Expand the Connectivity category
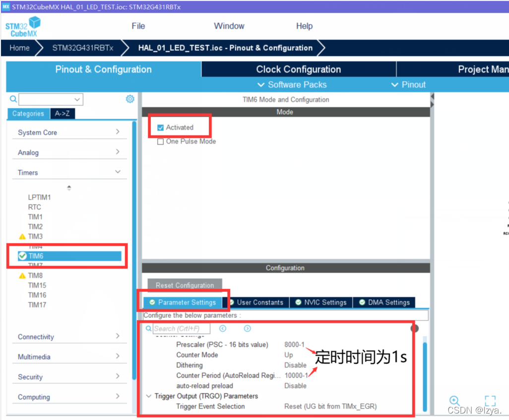The width and height of the screenshot is (509, 420). click(x=69, y=337)
